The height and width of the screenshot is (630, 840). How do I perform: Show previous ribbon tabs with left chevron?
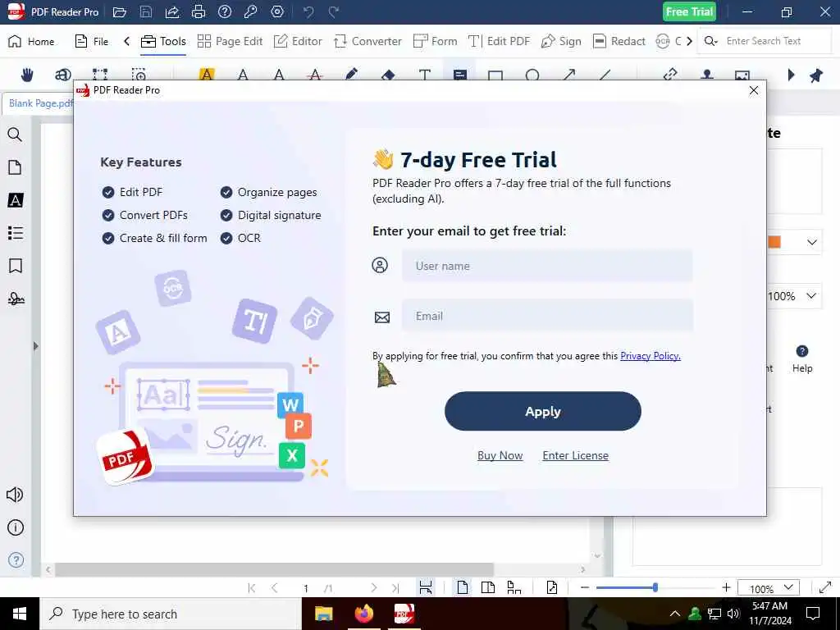tap(126, 41)
